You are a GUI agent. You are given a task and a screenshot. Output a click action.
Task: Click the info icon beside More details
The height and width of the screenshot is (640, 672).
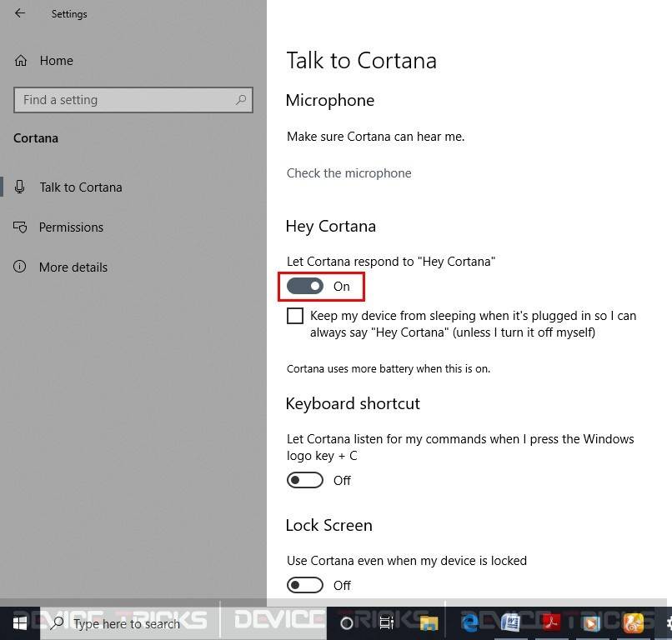[19, 267]
